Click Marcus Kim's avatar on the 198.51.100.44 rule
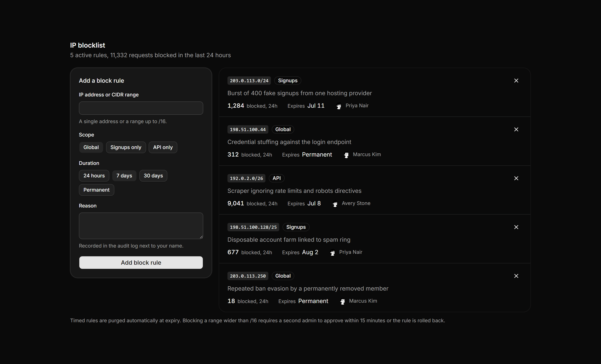601x364 pixels. click(346, 155)
